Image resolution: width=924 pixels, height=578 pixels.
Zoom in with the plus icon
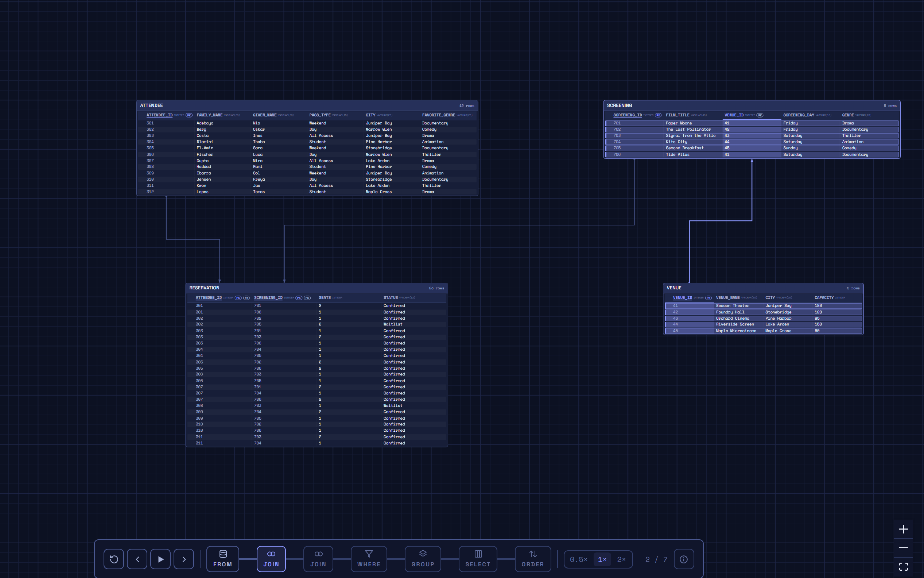point(903,529)
